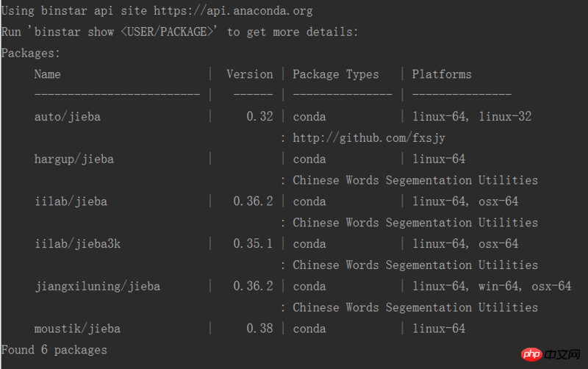Screen dimensions: 588x369
Task: Click the win-64 platform text
Action: [498, 287]
